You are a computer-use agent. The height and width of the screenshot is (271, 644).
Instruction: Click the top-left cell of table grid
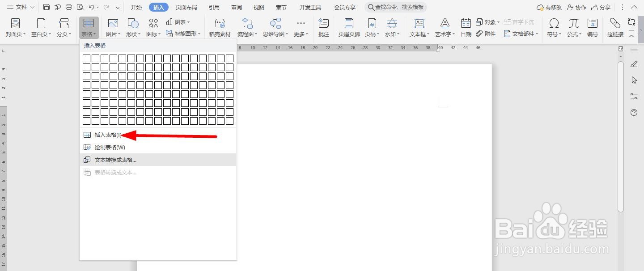(x=86, y=58)
